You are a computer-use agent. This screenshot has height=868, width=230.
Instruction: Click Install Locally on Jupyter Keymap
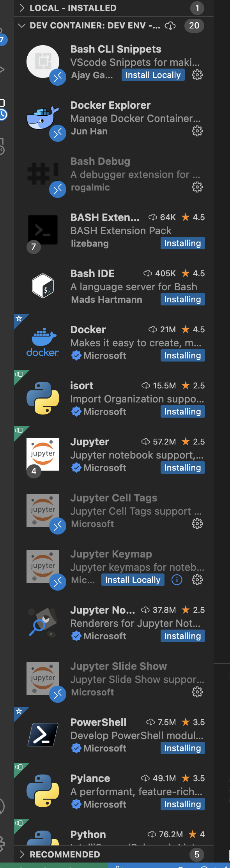[x=133, y=580]
